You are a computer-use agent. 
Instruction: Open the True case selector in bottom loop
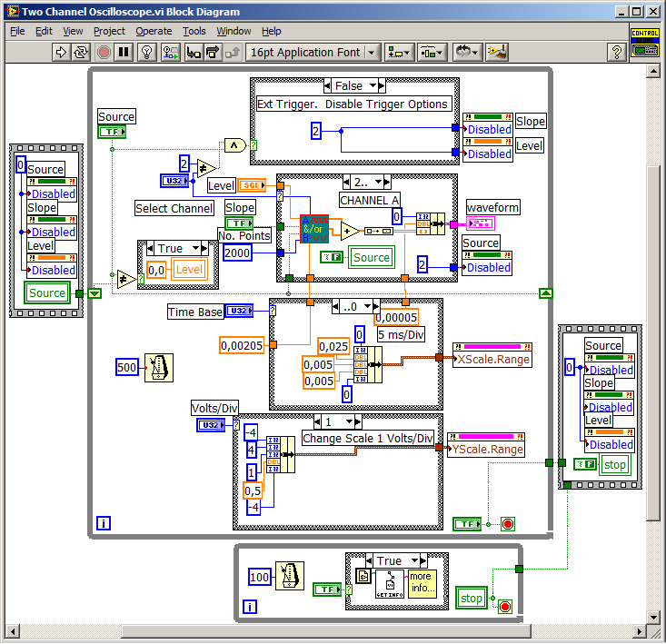415,560
